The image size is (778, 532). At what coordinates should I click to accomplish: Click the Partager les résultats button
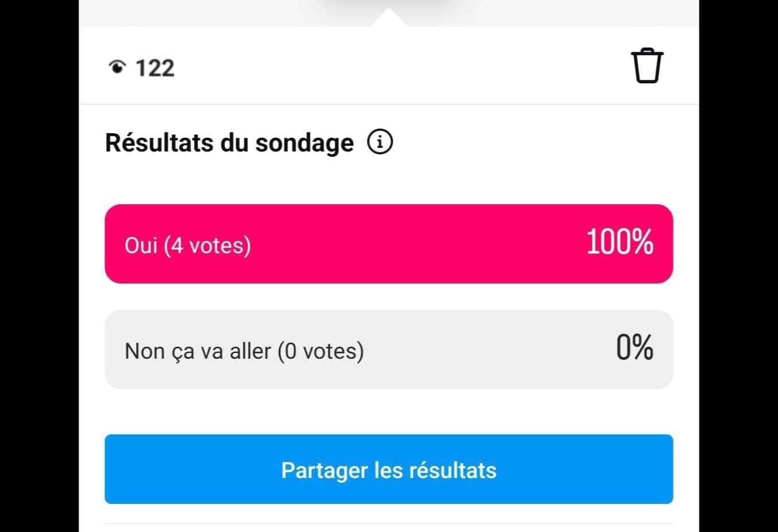[389, 469]
